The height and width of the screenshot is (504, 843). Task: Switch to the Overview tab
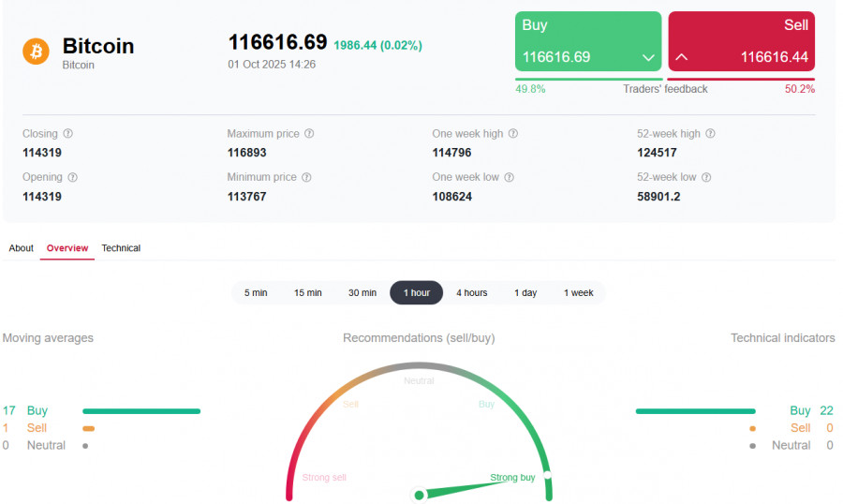(67, 248)
